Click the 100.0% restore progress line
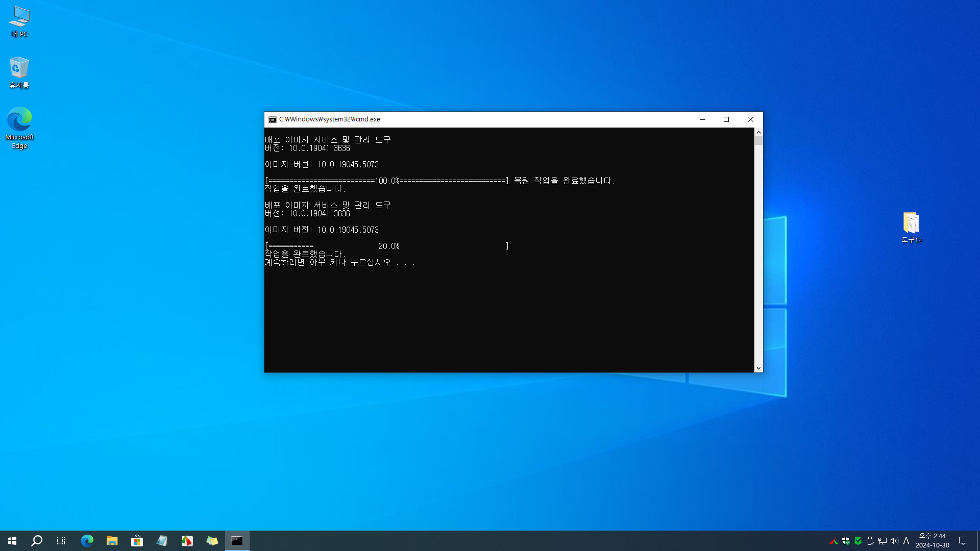This screenshot has width=980, height=551. [440, 181]
